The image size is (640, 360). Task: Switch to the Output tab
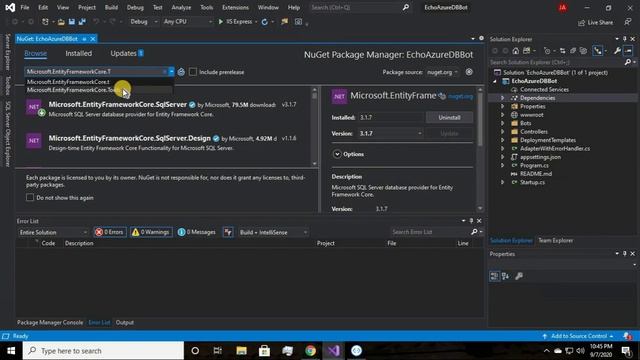(124, 322)
